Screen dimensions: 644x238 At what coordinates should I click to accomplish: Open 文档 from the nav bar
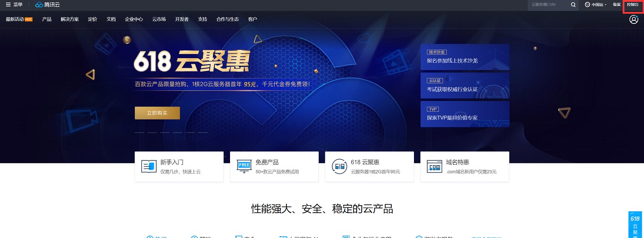pyautogui.click(x=111, y=19)
